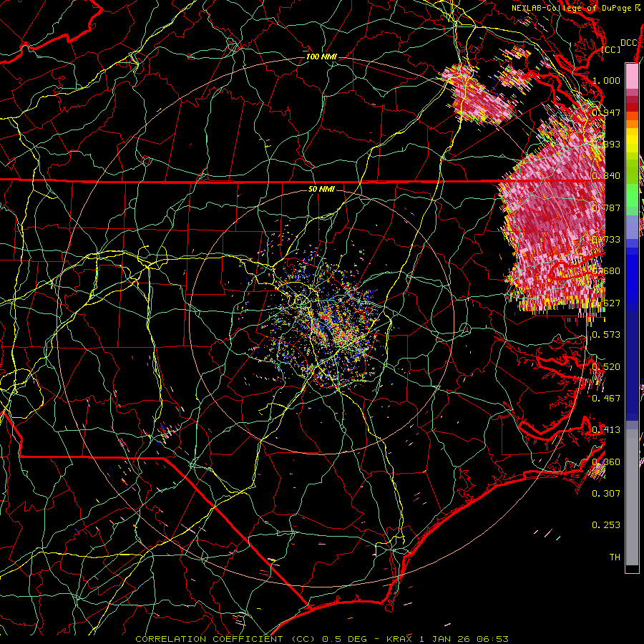
Task: Click the "50 NMI" range ring label
Action: click(321, 190)
